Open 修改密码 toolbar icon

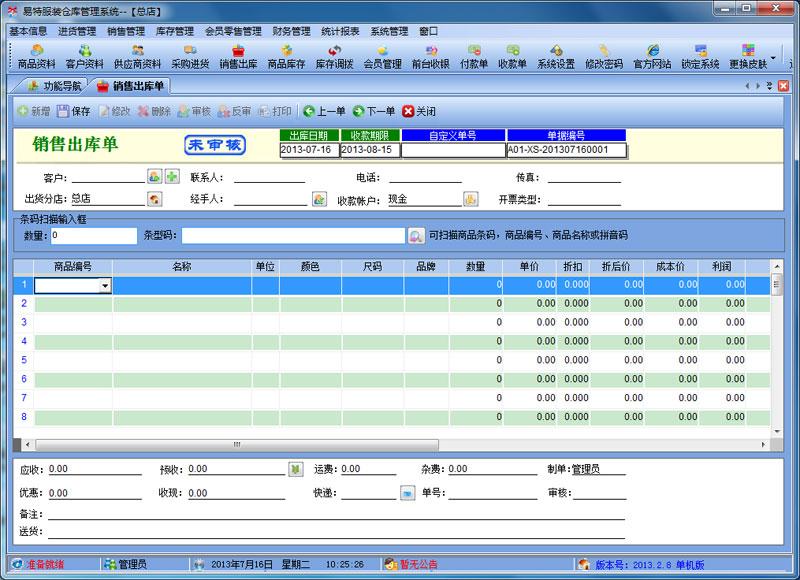coord(604,57)
